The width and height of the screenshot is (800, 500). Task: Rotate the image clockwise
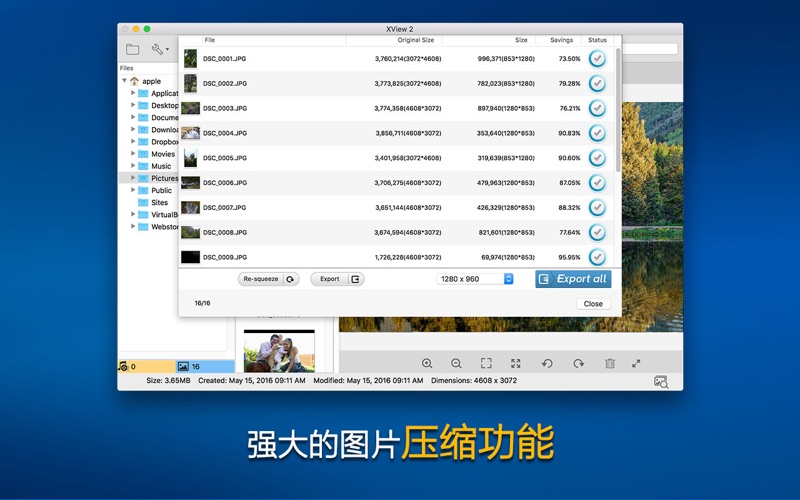(578, 364)
